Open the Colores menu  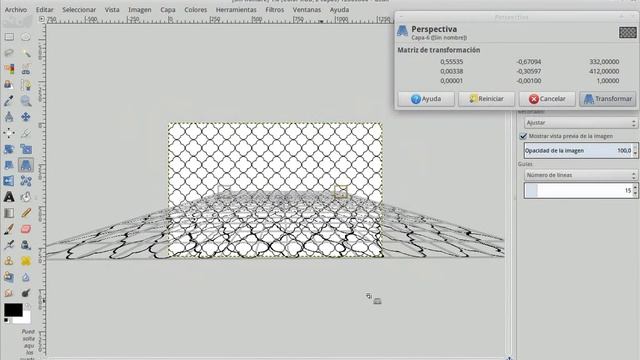tap(196, 9)
